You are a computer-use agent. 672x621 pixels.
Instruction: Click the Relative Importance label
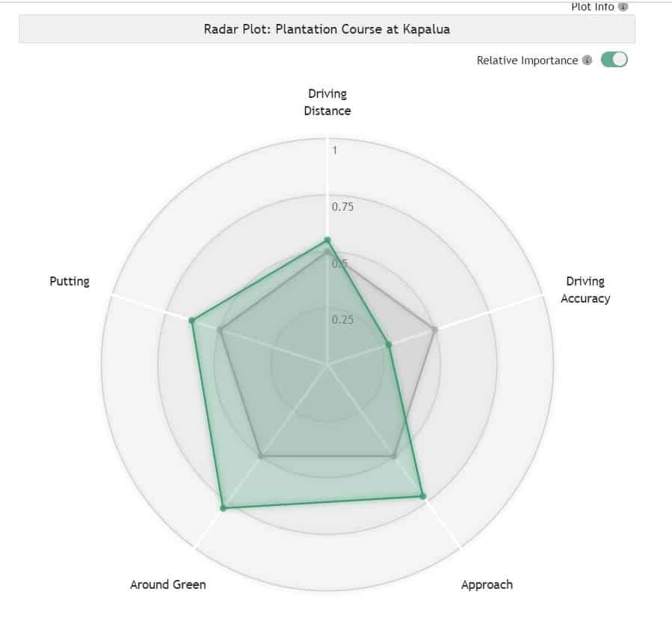click(527, 61)
